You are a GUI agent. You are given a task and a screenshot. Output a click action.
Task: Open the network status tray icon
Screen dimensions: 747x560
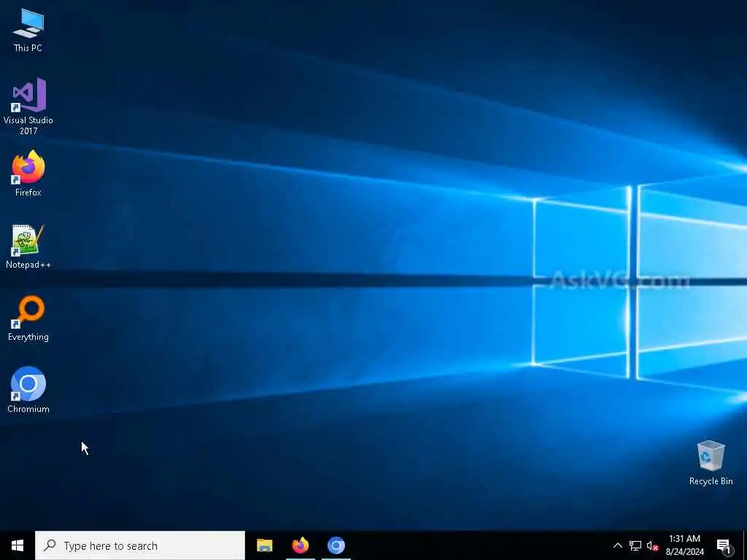[635, 545]
